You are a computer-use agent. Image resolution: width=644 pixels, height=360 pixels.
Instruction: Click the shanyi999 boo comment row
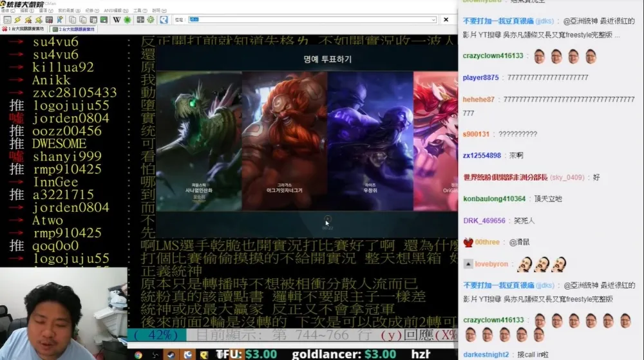(x=229, y=156)
